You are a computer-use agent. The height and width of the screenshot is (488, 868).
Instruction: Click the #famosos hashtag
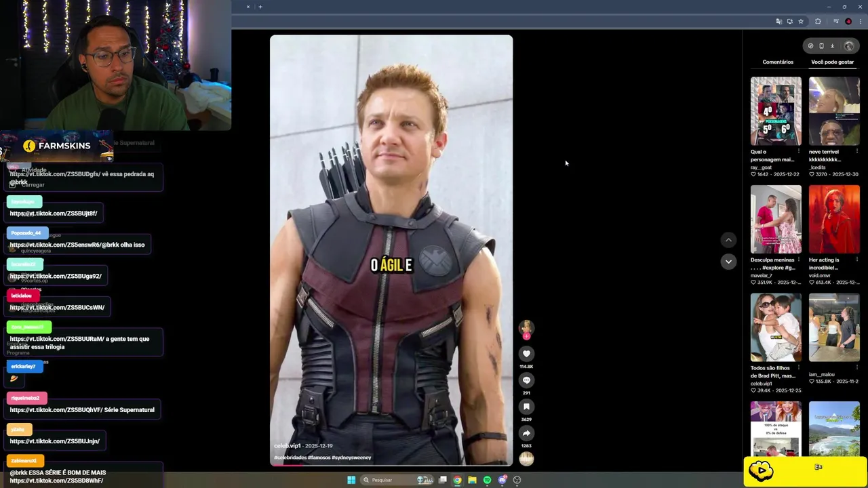tap(319, 457)
